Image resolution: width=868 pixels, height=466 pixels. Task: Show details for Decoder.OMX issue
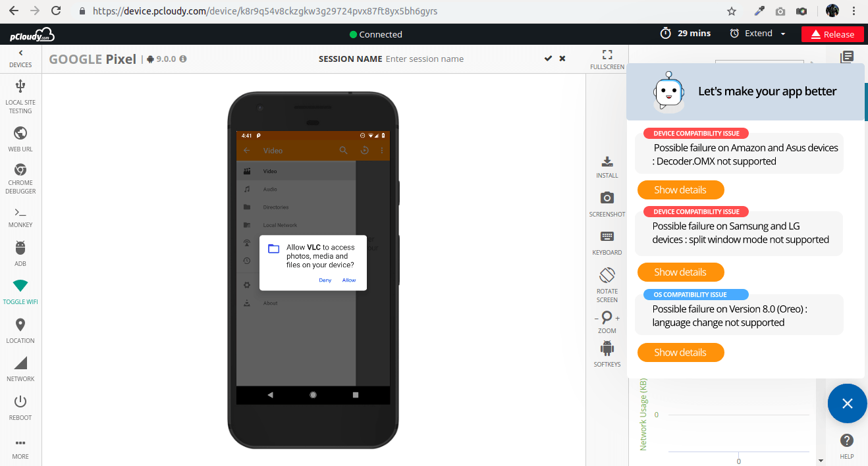point(680,190)
